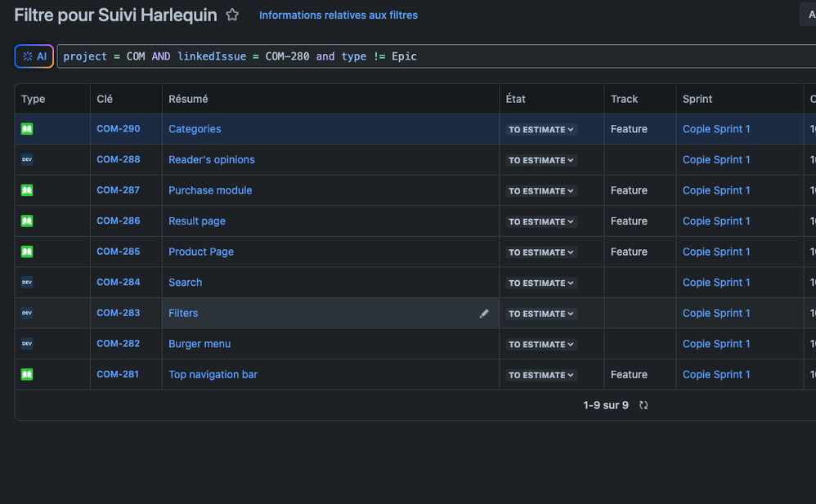Open Copie Sprint 1 link in COM-281 row

[716, 374]
